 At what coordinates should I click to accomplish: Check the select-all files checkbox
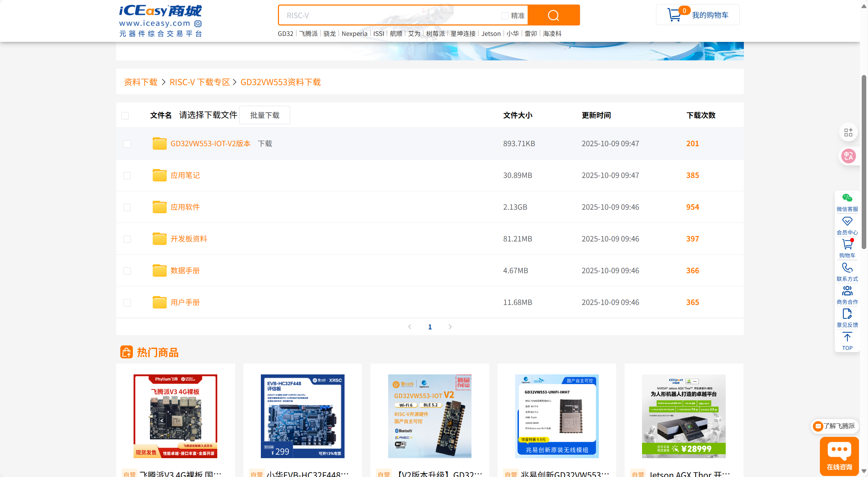click(125, 115)
